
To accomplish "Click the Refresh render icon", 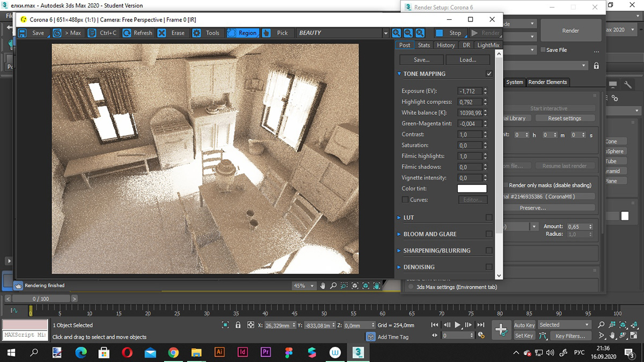I will pos(127,33).
